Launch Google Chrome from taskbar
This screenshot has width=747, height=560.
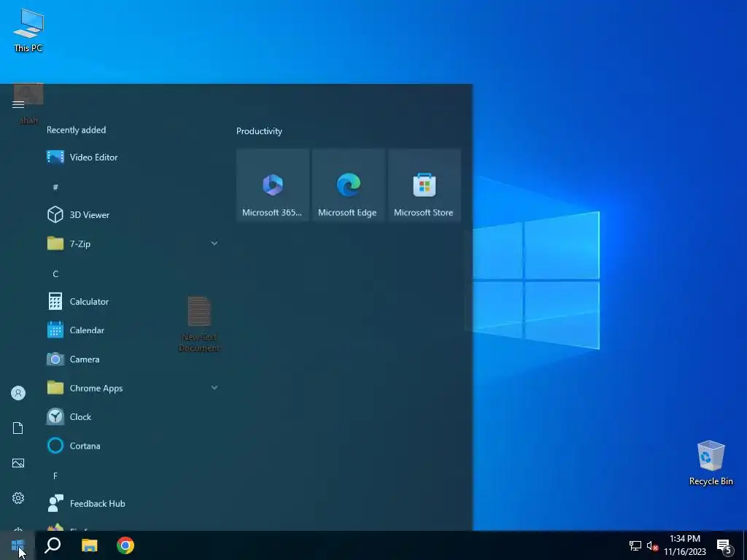(125, 545)
